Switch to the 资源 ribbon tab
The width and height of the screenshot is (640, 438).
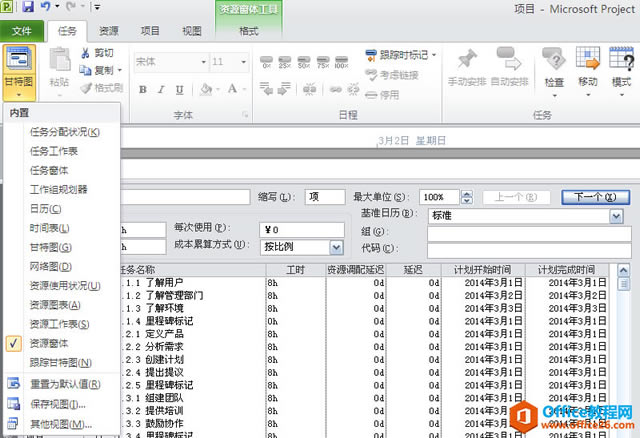tap(109, 31)
